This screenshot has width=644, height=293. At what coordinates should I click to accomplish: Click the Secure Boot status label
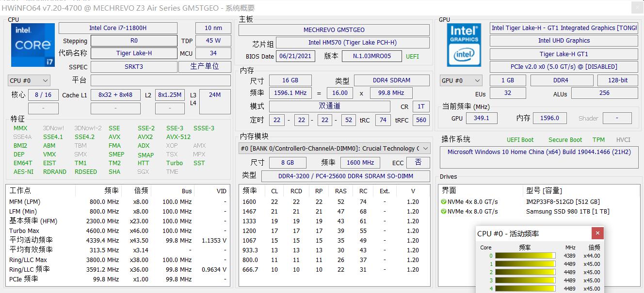pyautogui.click(x=565, y=140)
